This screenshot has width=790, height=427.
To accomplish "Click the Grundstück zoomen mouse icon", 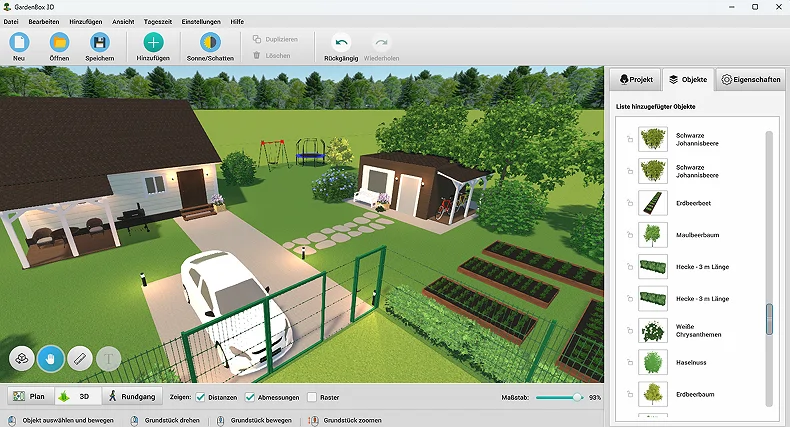I will click(x=313, y=420).
